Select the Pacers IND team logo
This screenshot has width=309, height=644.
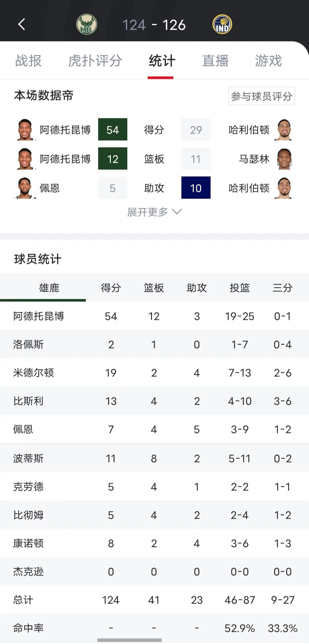click(x=222, y=25)
